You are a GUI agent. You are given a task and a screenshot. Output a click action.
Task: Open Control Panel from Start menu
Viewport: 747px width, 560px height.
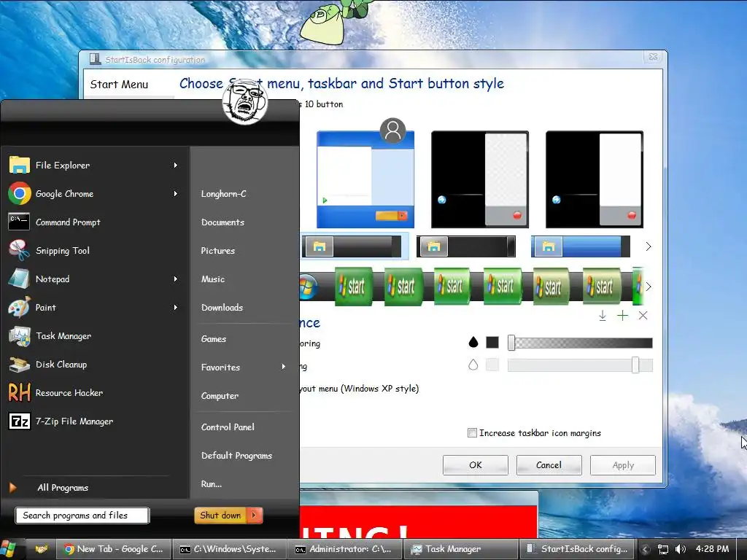228,427
